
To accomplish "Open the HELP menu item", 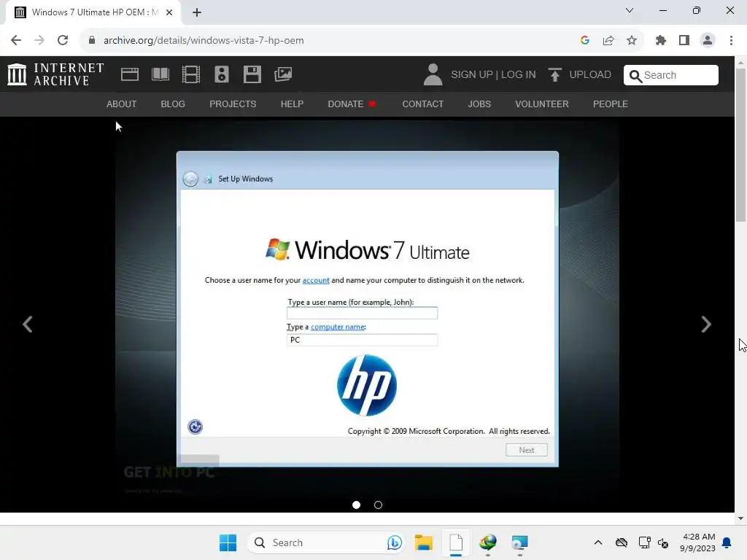I will click(292, 104).
